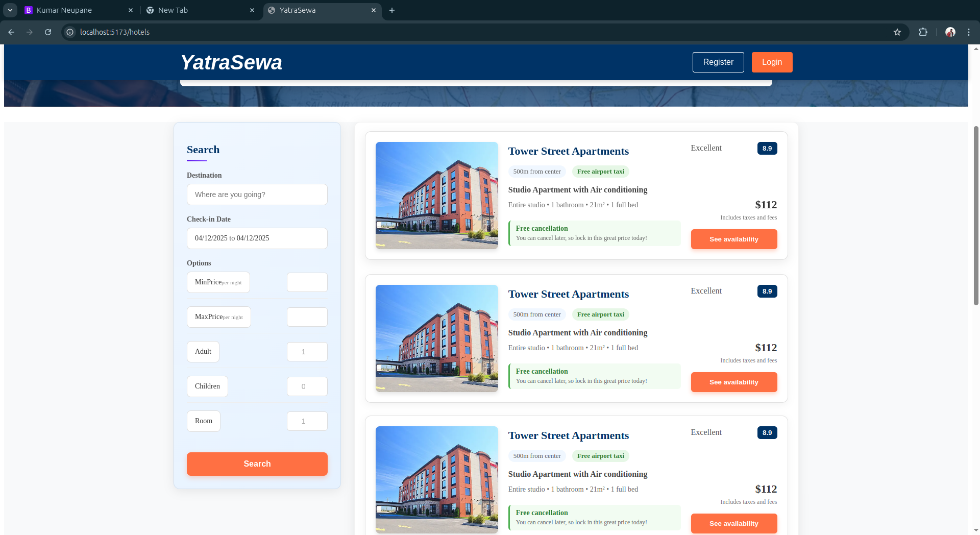Viewport: 980px width, 535px height.
Task: Open the browser extensions puzzle icon
Action: click(x=923, y=32)
